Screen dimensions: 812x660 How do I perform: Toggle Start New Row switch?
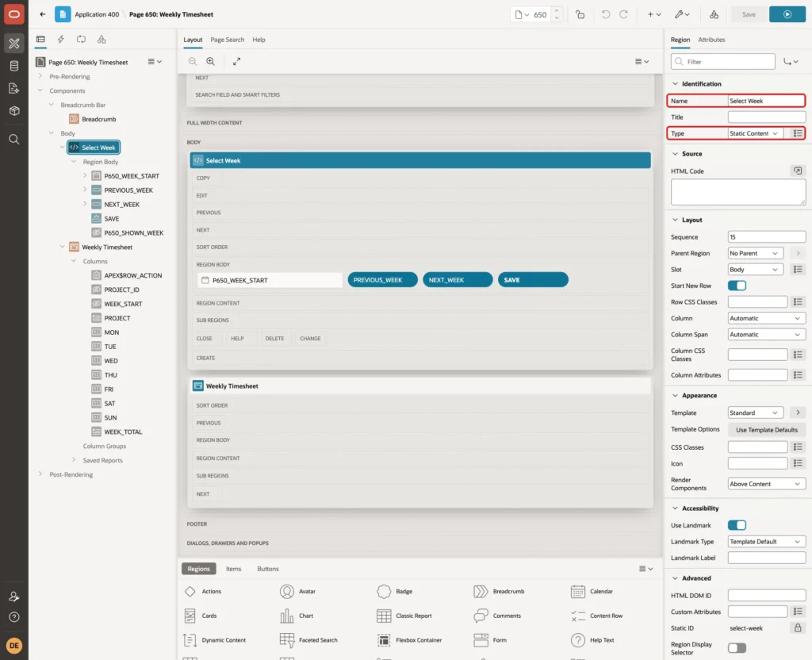pos(737,286)
